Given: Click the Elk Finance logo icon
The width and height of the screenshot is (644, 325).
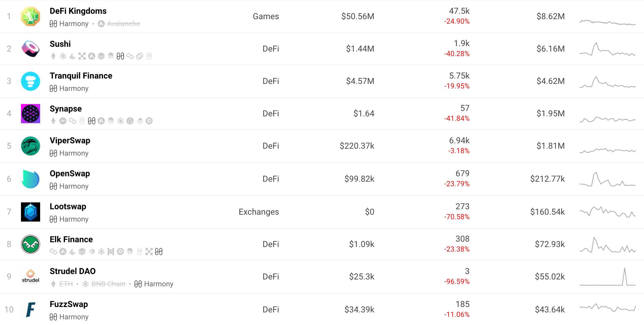Looking at the screenshot, I should [x=30, y=244].
